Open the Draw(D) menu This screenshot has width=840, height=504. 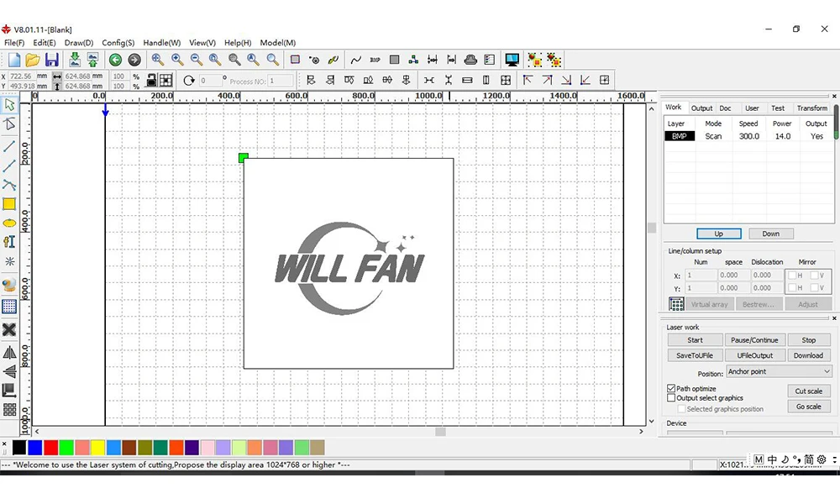click(x=79, y=43)
